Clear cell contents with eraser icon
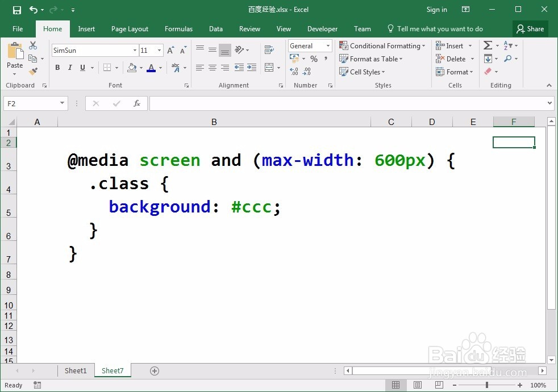 488,72
